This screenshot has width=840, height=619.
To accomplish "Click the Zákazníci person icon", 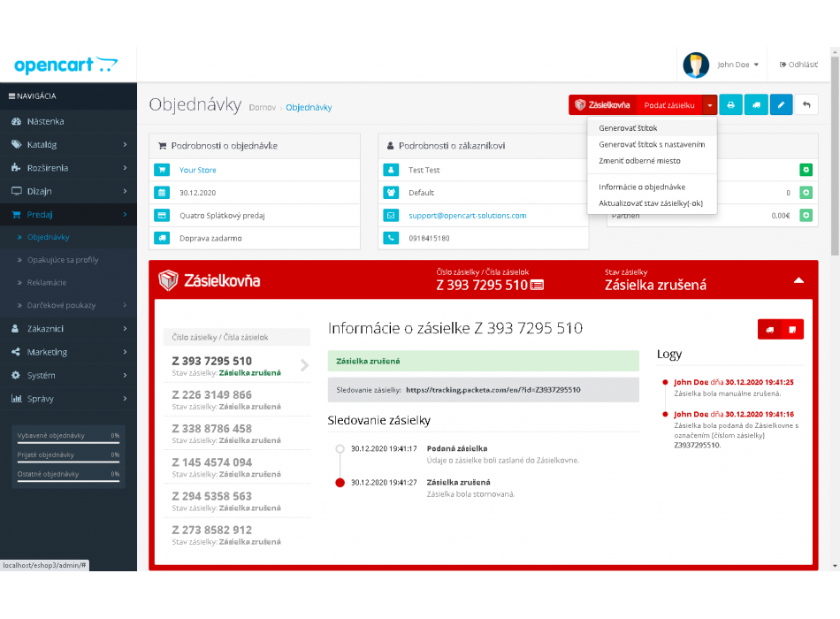I will [16, 329].
